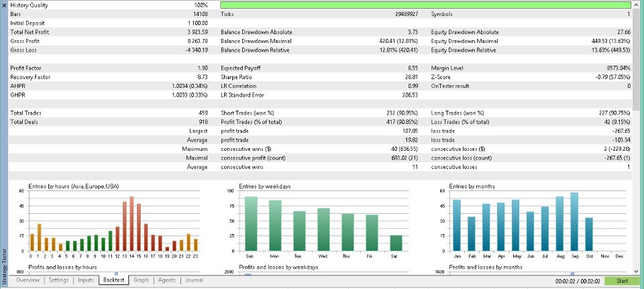Click the scrollbar up arrow
644x289 pixels.
(636, 4)
